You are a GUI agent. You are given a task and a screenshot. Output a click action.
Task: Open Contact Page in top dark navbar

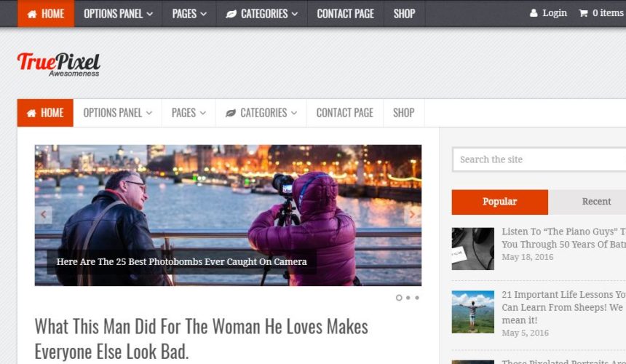(345, 14)
